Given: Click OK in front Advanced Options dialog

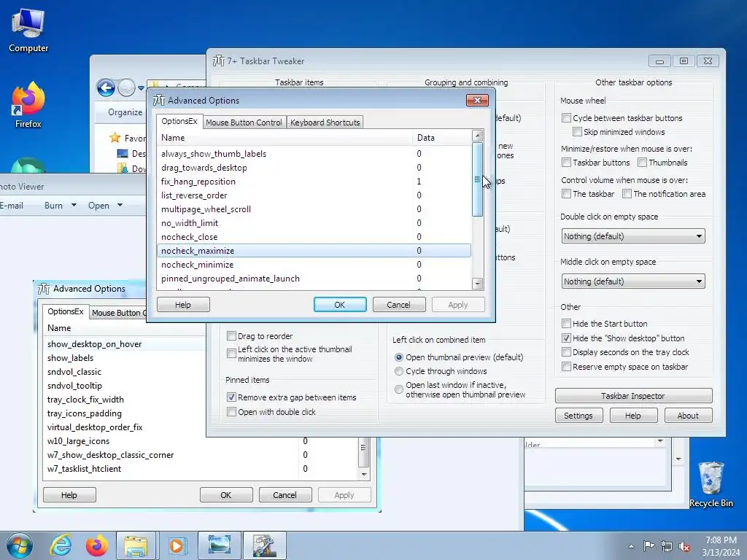Looking at the screenshot, I should (x=340, y=305).
